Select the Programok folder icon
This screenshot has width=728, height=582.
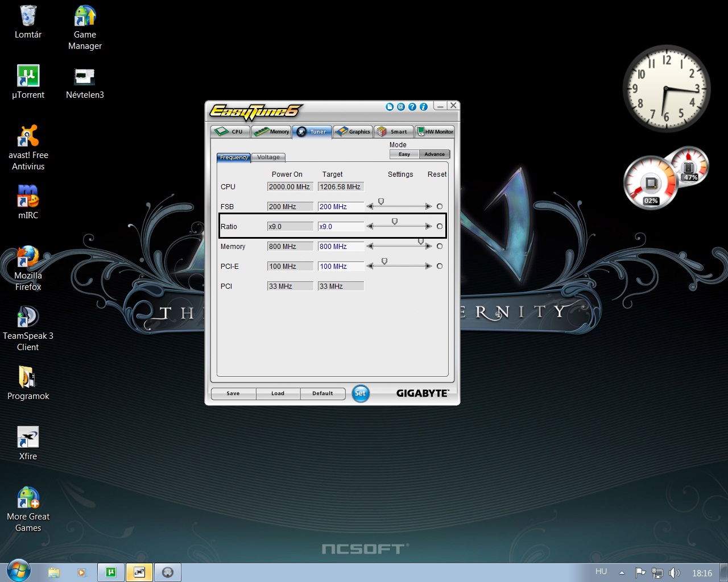[28, 384]
